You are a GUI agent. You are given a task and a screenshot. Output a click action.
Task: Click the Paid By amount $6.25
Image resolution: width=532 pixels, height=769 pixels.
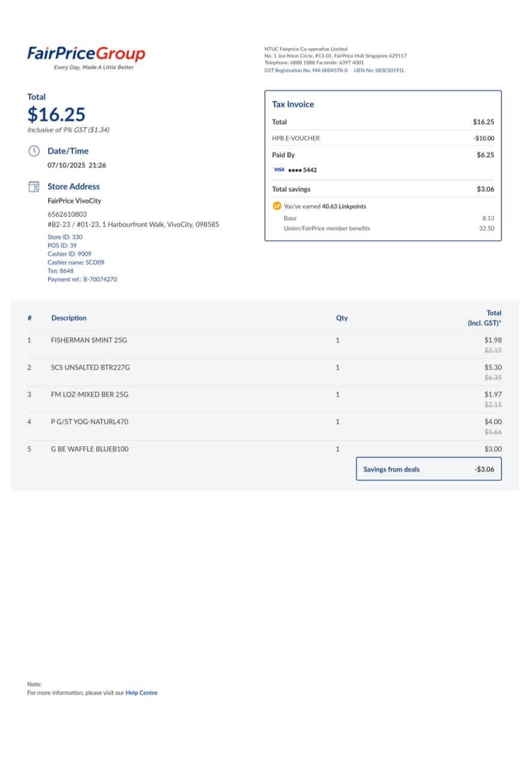click(x=485, y=155)
